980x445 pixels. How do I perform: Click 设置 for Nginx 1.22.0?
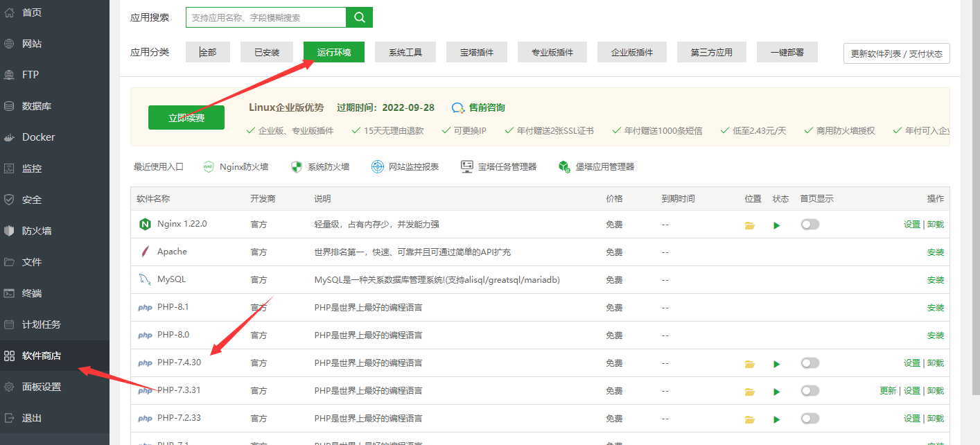click(912, 225)
